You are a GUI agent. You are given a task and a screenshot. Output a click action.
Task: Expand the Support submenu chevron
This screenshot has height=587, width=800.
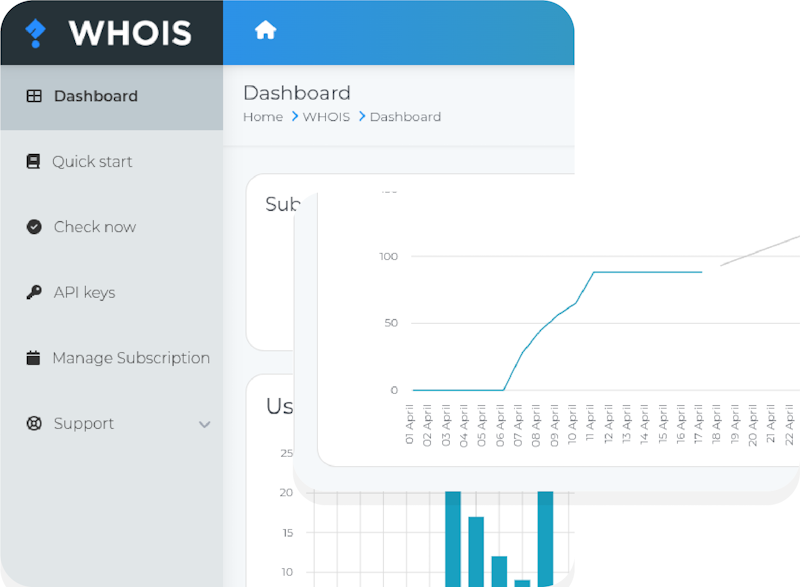pyautogui.click(x=205, y=424)
